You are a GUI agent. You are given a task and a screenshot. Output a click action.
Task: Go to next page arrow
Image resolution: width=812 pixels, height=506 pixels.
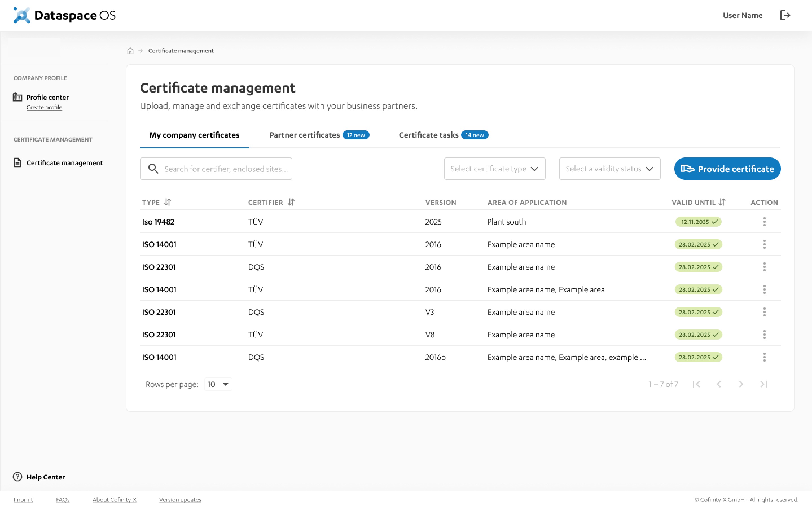[741, 384]
